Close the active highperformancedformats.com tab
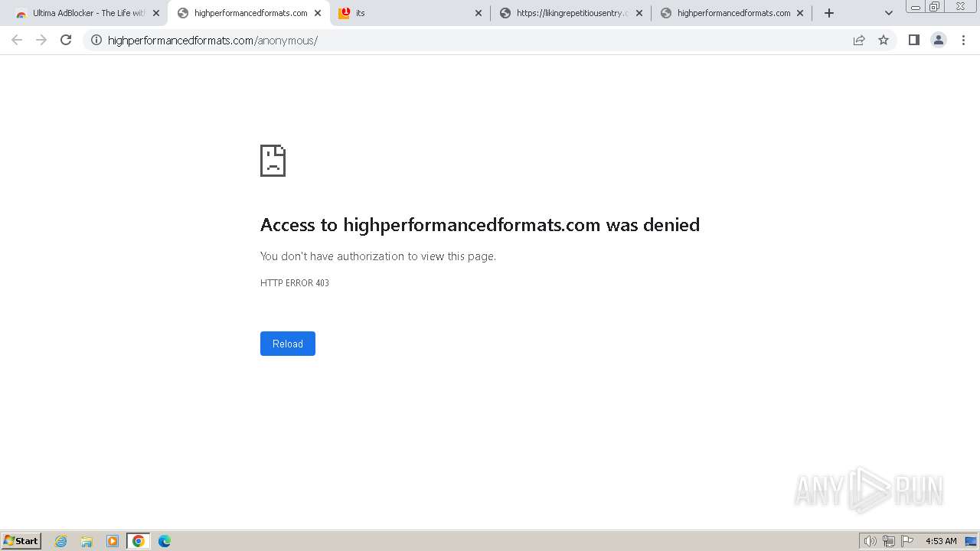Viewport: 980px width, 551px height. (x=318, y=13)
